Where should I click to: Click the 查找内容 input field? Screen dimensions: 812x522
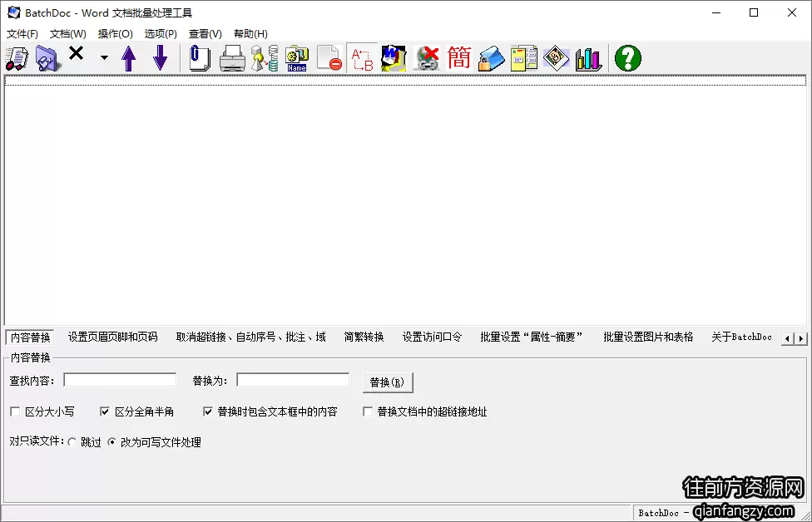(x=120, y=380)
